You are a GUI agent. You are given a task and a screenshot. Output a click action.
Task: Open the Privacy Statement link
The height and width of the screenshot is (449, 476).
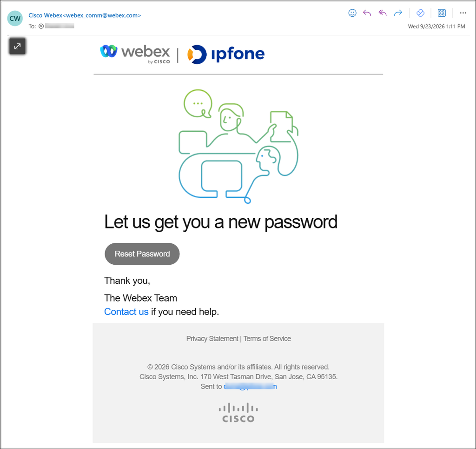click(212, 338)
